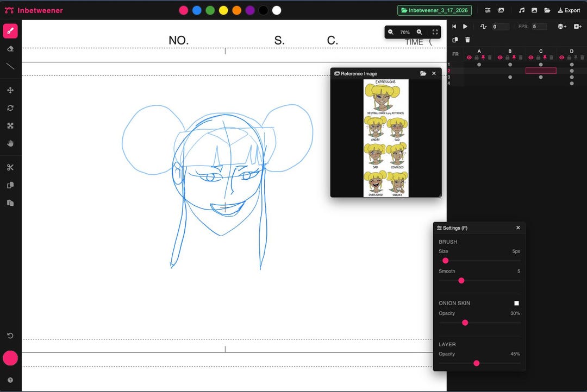Click the import image icon in top bar
This screenshot has height=392, width=587.
click(x=534, y=10)
